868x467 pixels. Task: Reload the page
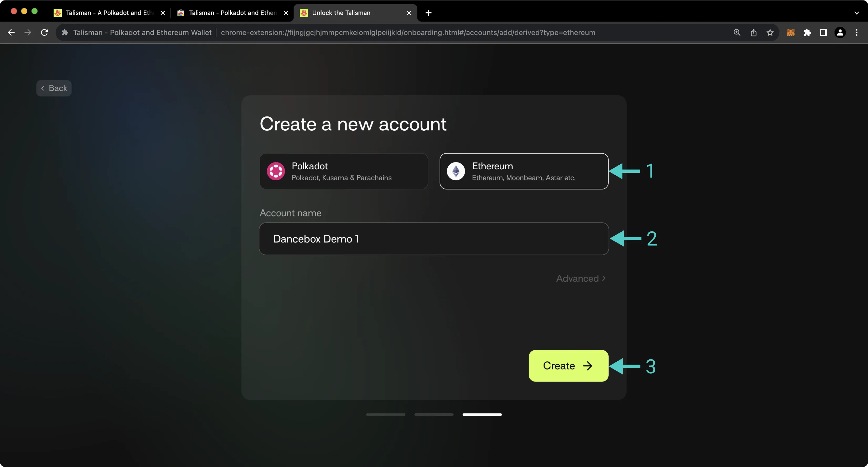click(44, 32)
